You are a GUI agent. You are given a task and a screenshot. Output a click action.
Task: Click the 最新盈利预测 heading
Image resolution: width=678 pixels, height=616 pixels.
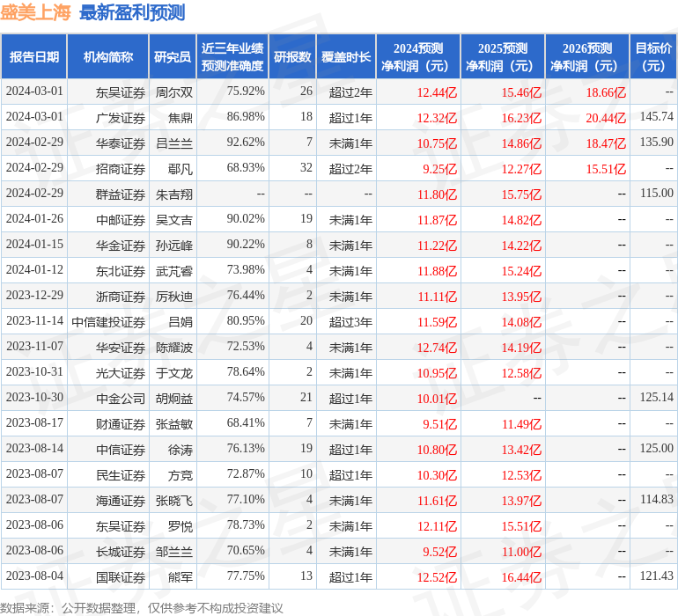(132, 12)
